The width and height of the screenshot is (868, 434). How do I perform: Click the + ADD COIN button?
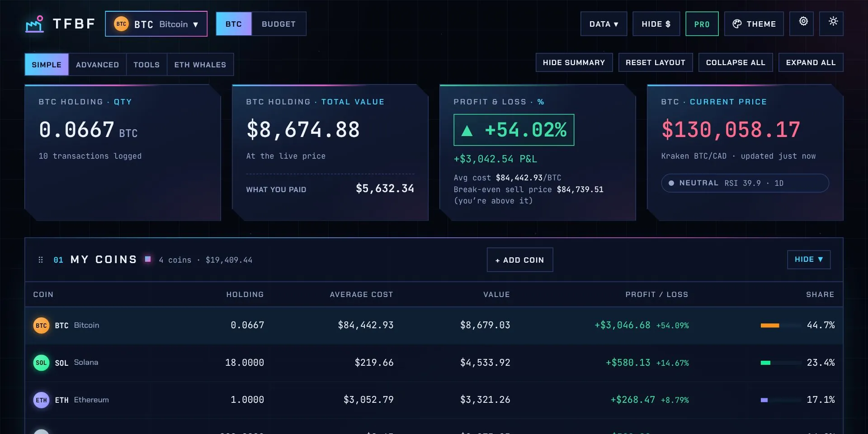click(x=519, y=260)
